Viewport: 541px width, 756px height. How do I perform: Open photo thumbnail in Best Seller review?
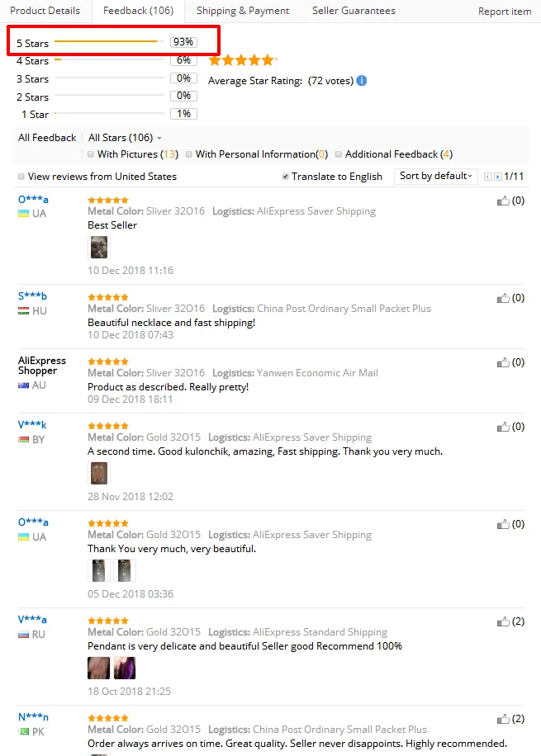coord(98,247)
